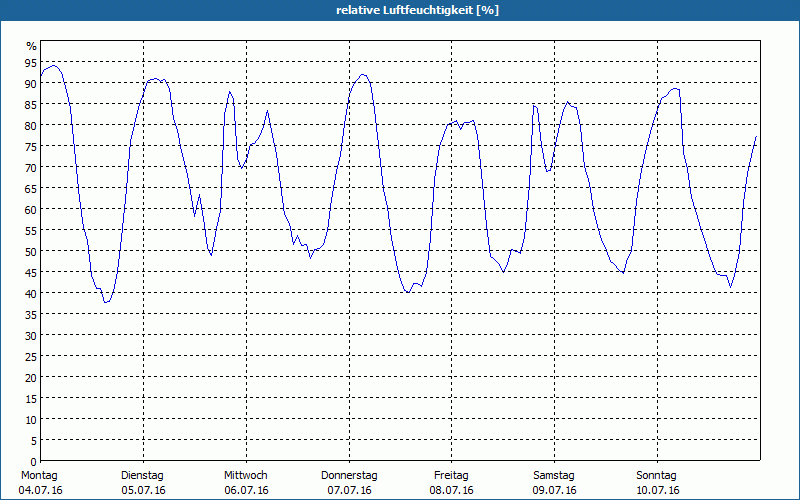The height and width of the screenshot is (500, 800).
Task: Select the Montag label on the time axis
Action: (x=40, y=475)
